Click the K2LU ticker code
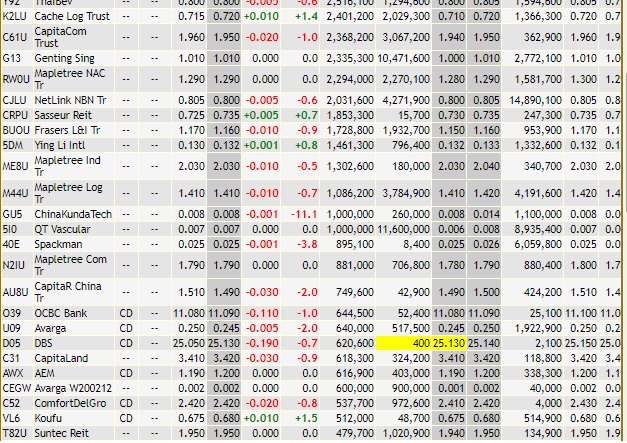 pyautogui.click(x=14, y=16)
